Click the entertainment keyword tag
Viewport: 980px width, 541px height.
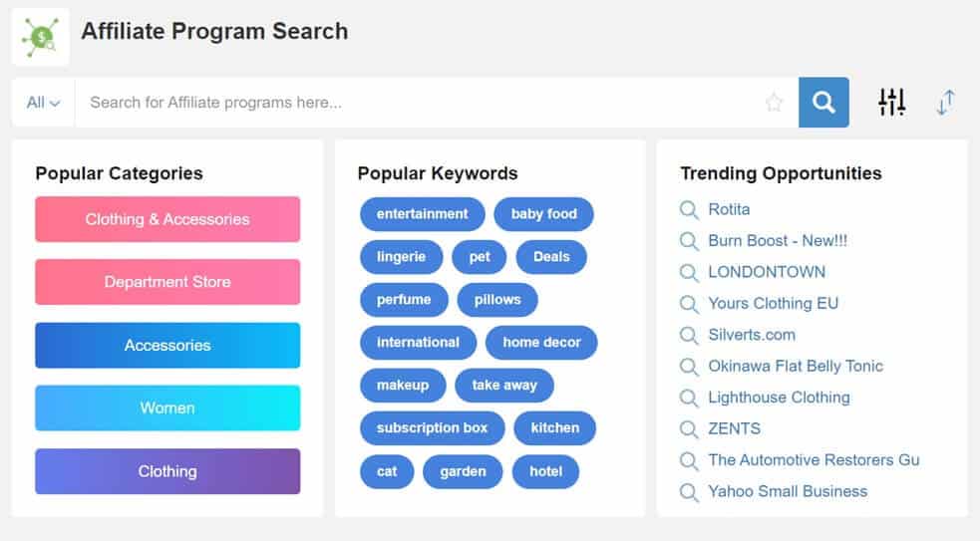(422, 214)
